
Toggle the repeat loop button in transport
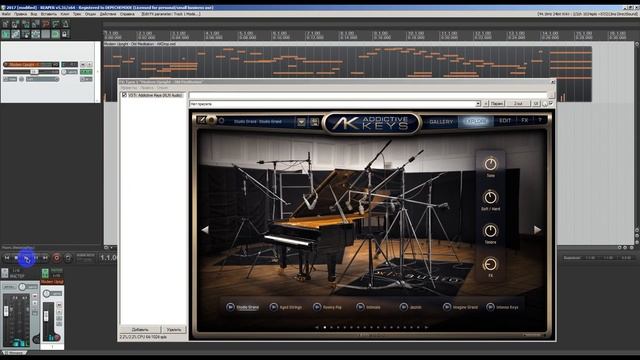click(x=68, y=258)
